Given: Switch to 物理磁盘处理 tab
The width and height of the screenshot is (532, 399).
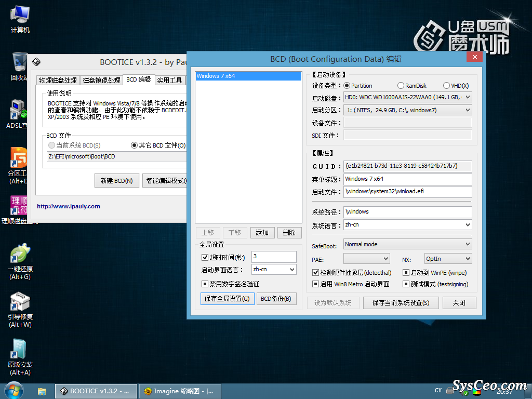Looking at the screenshot, I should point(58,80).
